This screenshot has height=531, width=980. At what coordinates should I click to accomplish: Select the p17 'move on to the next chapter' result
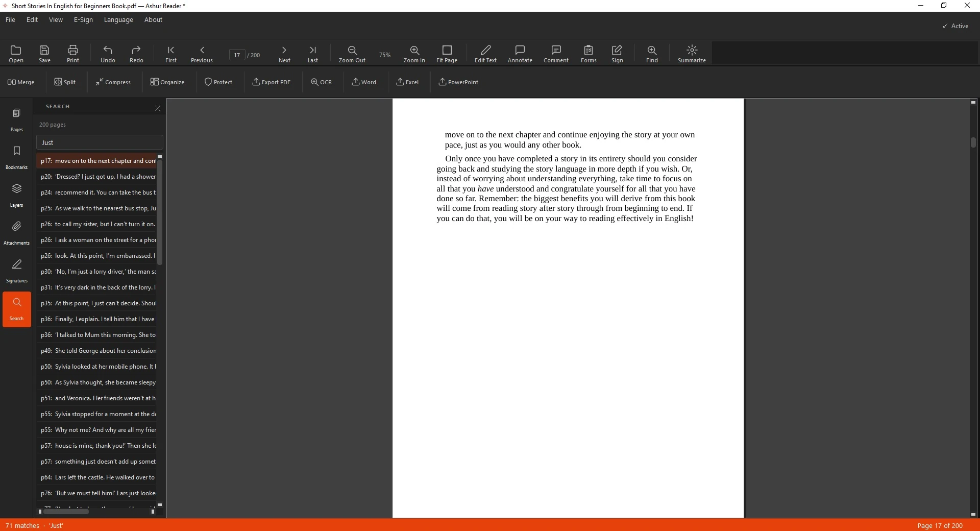pyautogui.click(x=96, y=161)
